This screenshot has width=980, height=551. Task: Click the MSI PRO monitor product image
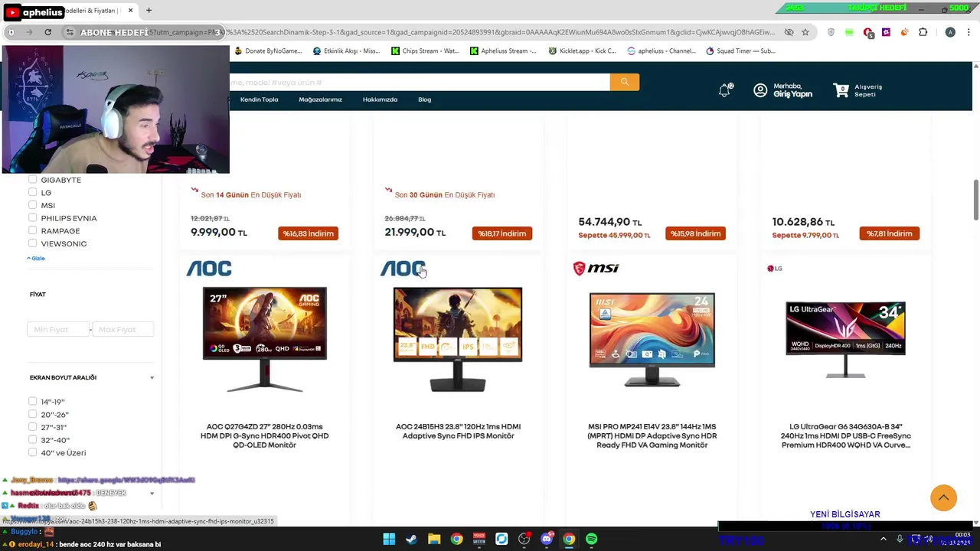pyautogui.click(x=652, y=339)
